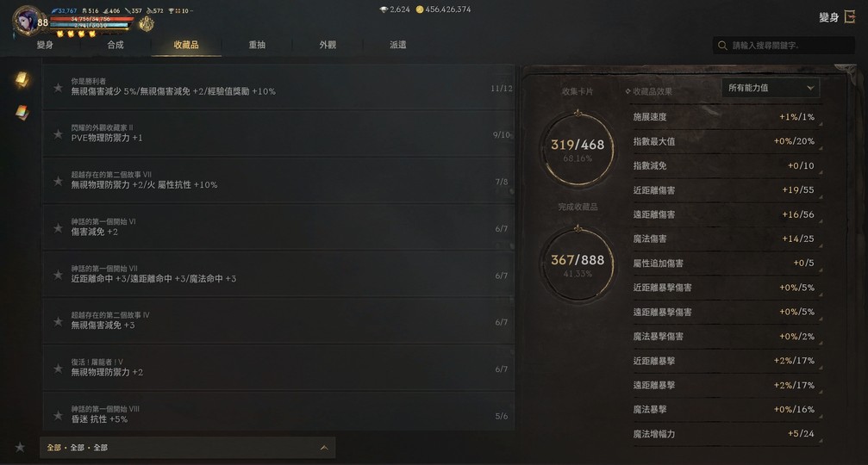Image resolution: width=868 pixels, height=465 pixels.
Task: Expand the 近距離傷害 stat row
Action: [x=727, y=190]
